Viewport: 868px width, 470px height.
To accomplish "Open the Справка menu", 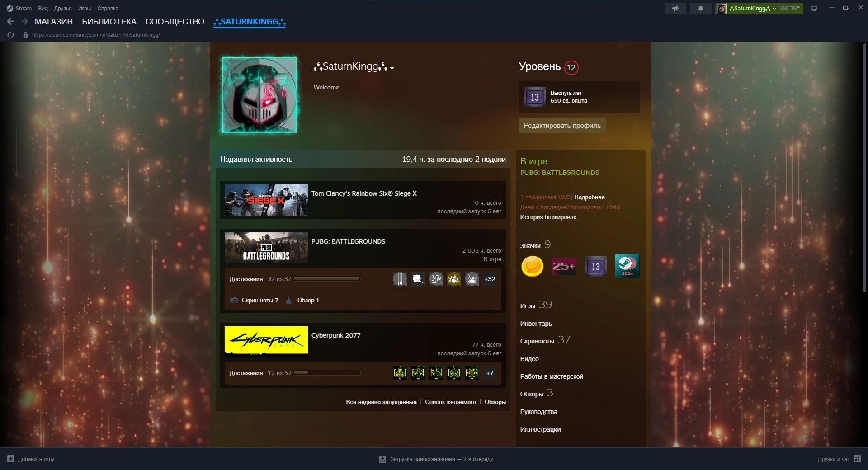I will pos(108,9).
